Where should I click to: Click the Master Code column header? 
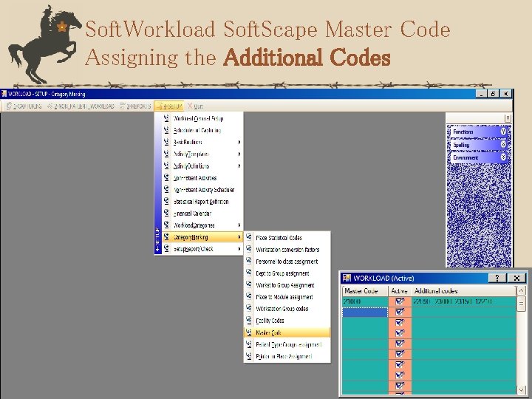click(x=365, y=291)
